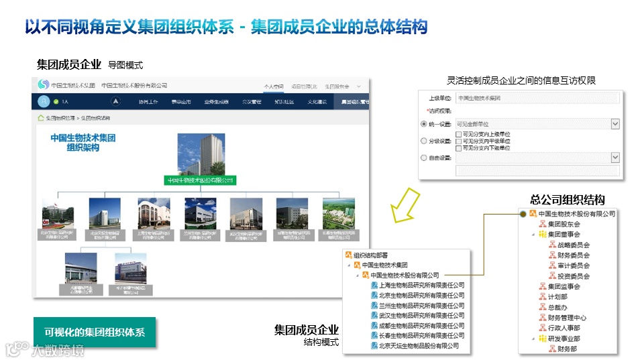Click the 行政人事部 org icon
The image size is (644, 362).
click(543, 328)
